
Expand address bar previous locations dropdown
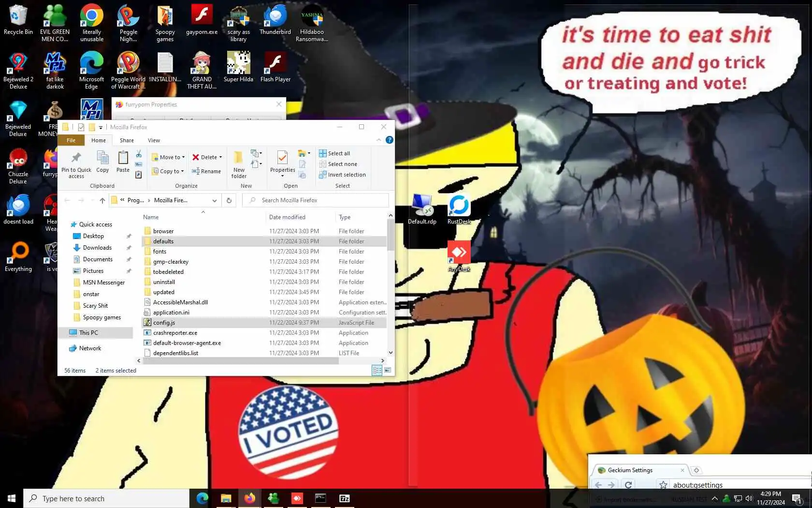point(214,200)
